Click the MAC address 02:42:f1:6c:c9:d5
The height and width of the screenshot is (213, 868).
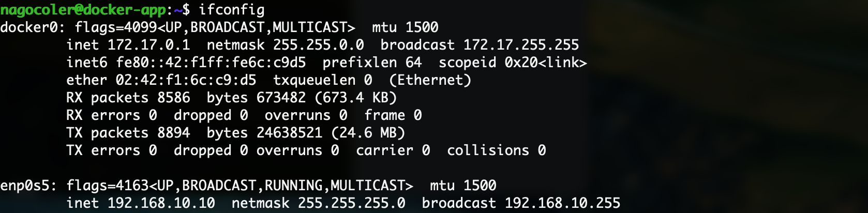click(186, 80)
